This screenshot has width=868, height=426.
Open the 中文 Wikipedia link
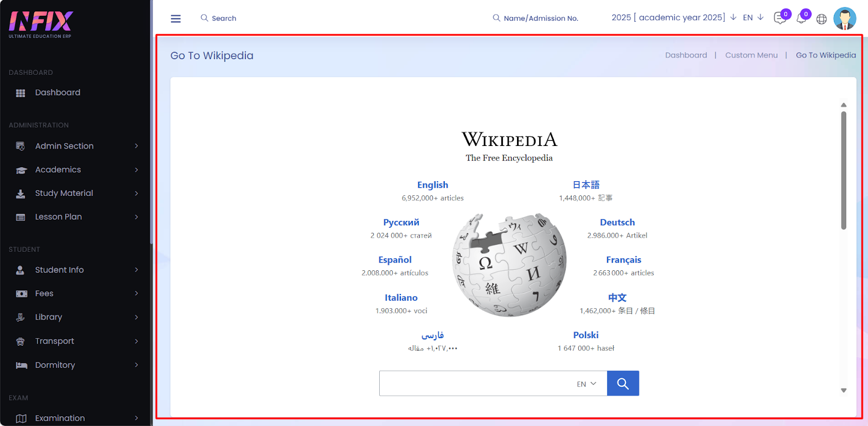(x=617, y=297)
